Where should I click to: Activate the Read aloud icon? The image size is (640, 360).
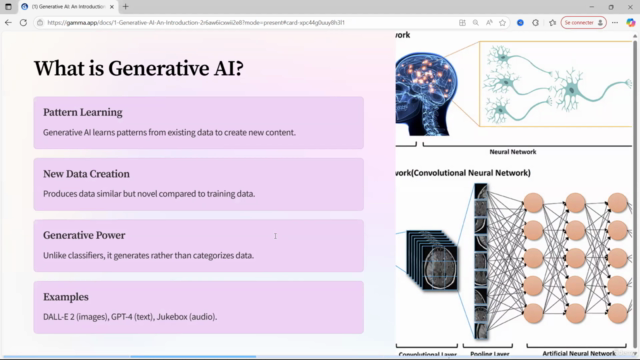click(x=489, y=22)
